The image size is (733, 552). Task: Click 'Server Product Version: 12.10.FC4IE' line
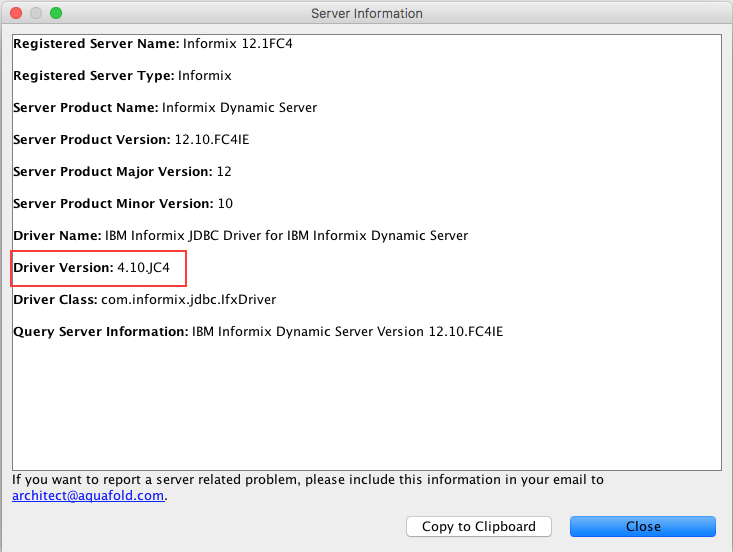tap(131, 139)
